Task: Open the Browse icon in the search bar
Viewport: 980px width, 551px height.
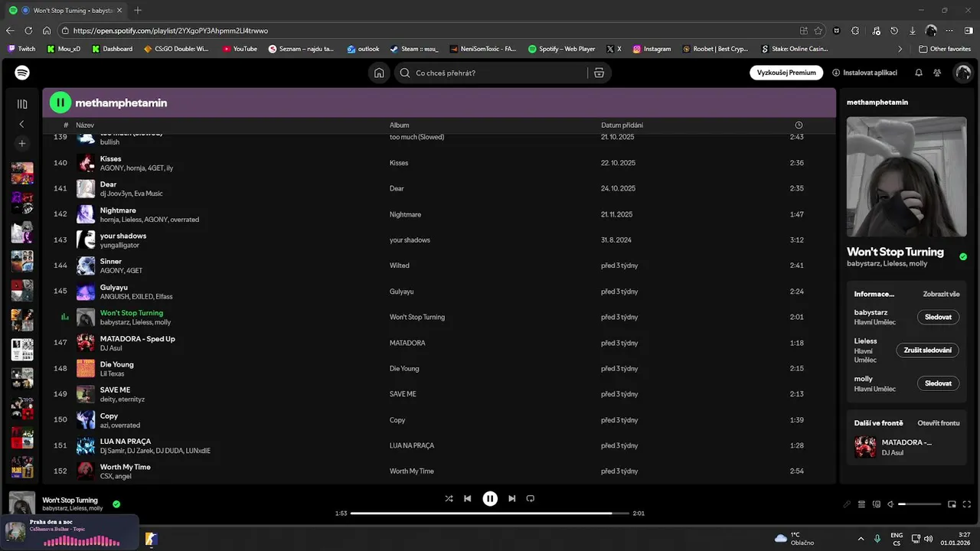Action: point(599,73)
